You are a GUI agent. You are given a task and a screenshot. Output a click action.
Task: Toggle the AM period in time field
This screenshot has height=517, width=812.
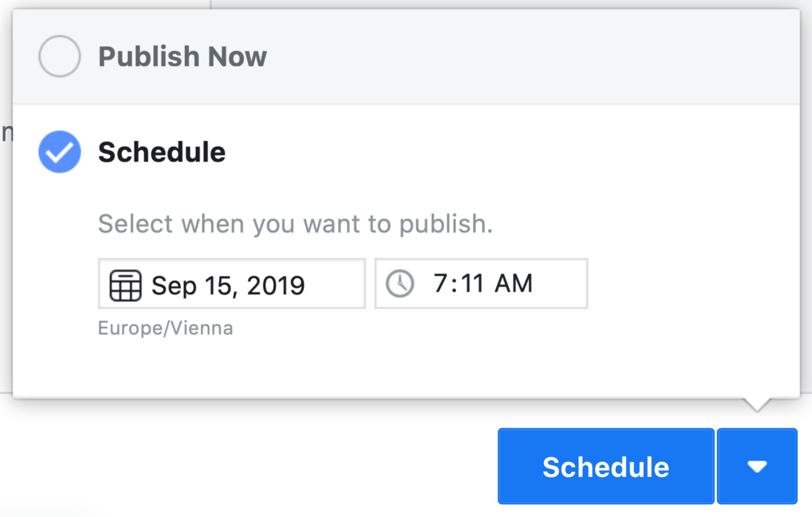[513, 283]
